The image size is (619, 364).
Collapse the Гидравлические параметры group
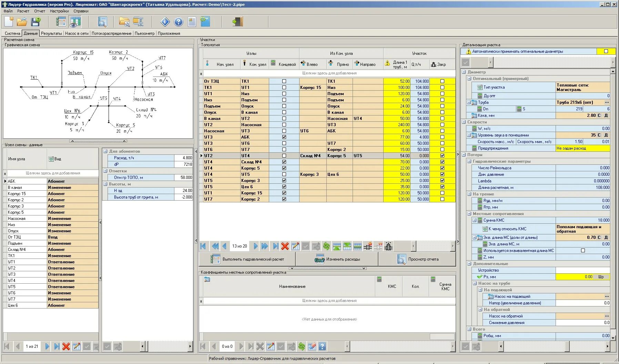[x=469, y=161]
